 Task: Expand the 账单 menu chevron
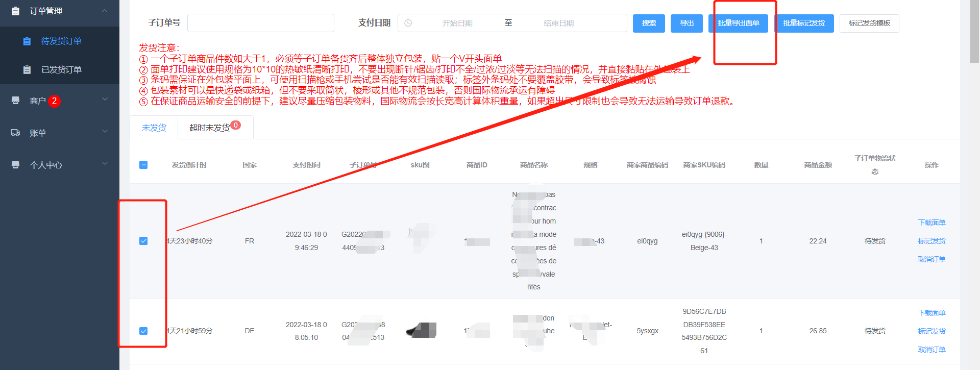click(105, 131)
